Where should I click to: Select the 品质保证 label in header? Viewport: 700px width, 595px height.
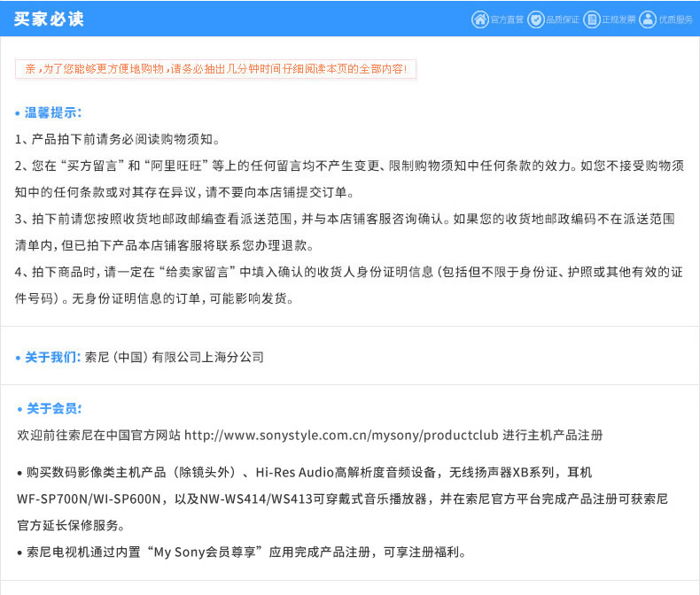click(563, 19)
